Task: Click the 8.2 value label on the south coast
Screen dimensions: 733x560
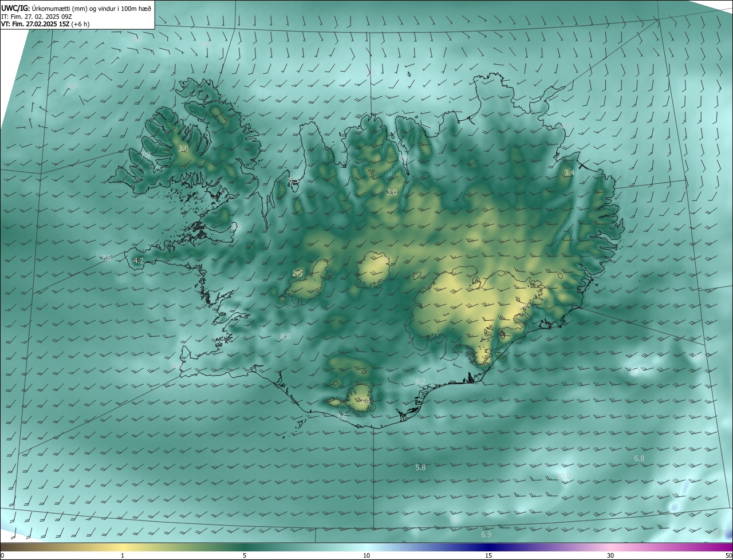Action: 420,382
